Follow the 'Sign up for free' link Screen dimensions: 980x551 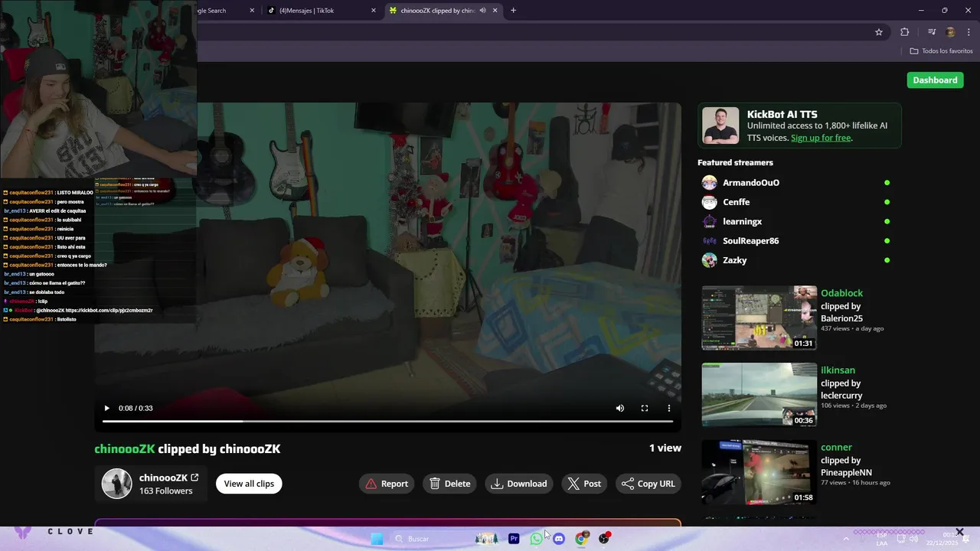tap(821, 138)
